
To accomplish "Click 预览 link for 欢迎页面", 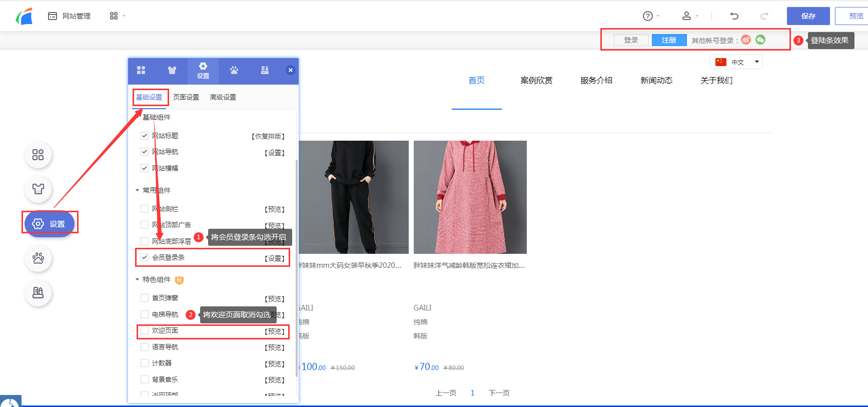I will point(275,331).
